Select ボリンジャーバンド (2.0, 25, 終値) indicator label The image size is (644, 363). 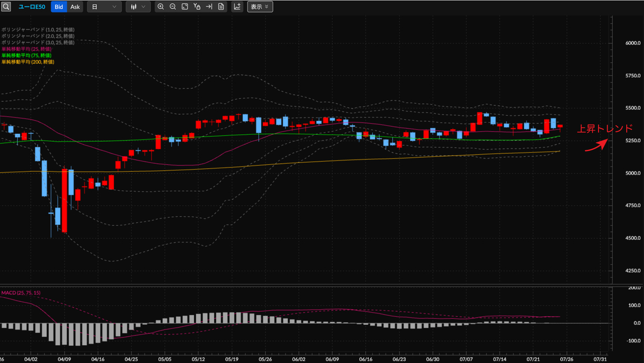click(x=38, y=36)
